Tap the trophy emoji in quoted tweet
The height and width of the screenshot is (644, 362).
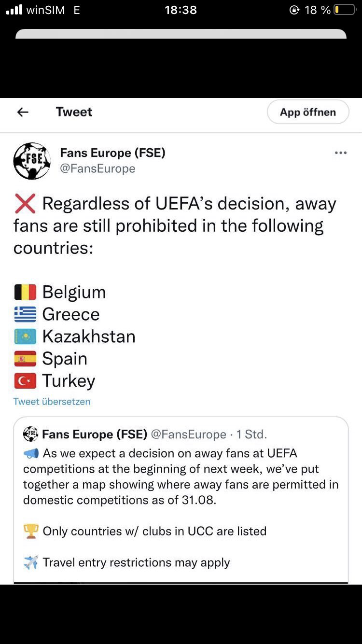31,531
